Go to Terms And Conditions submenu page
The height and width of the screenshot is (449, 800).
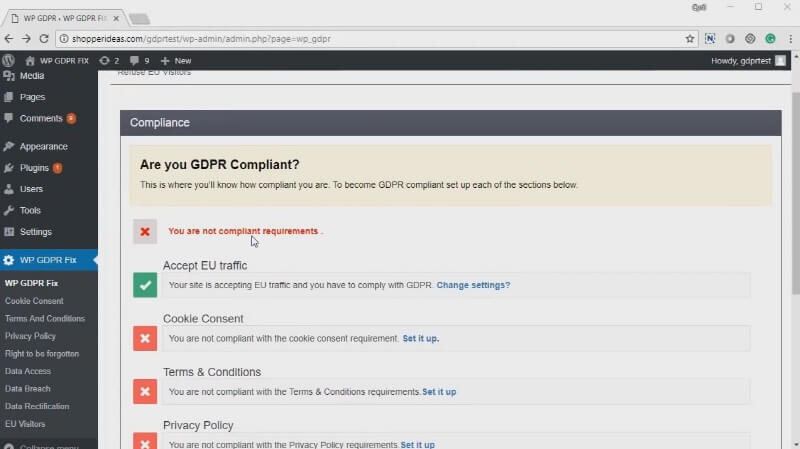click(45, 318)
